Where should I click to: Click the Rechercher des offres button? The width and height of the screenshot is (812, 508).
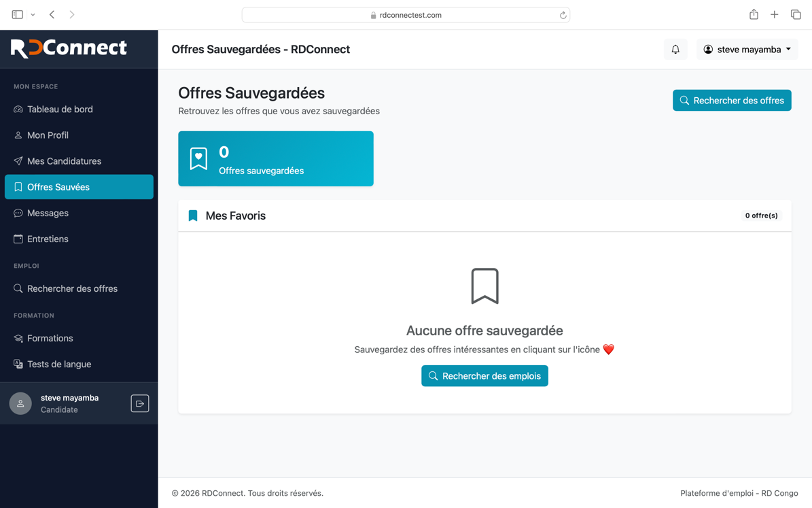click(x=732, y=100)
